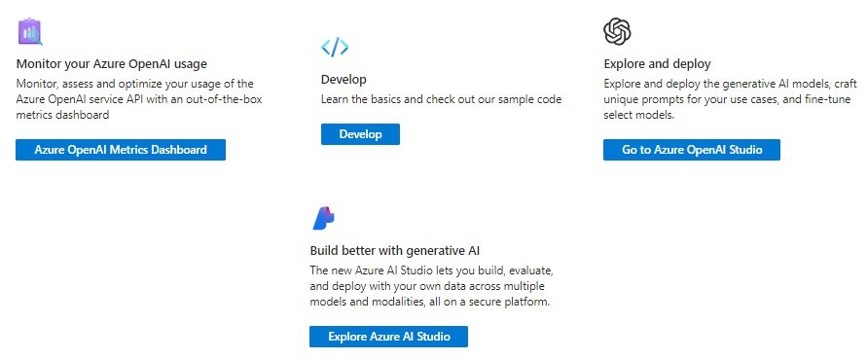Select the 'Explore and deploy' heading

[x=657, y=63]
